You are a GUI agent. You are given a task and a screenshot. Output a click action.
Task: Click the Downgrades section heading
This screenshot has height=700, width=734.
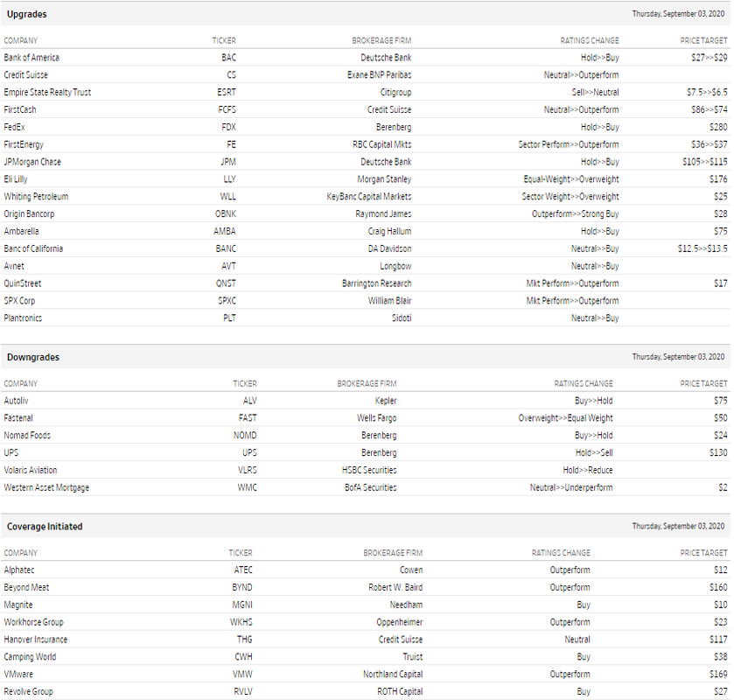(33, 357)
